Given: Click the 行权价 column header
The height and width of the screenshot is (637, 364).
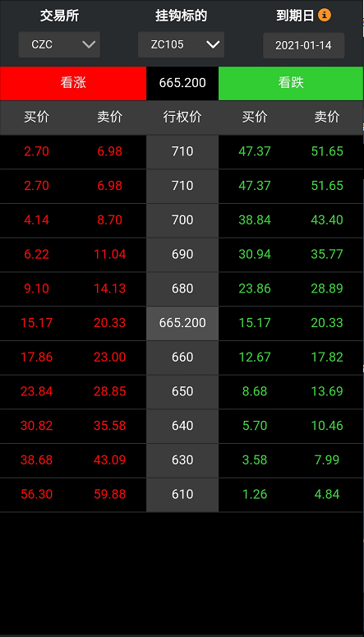Looking at the screenshot, I should pos(182,117).
